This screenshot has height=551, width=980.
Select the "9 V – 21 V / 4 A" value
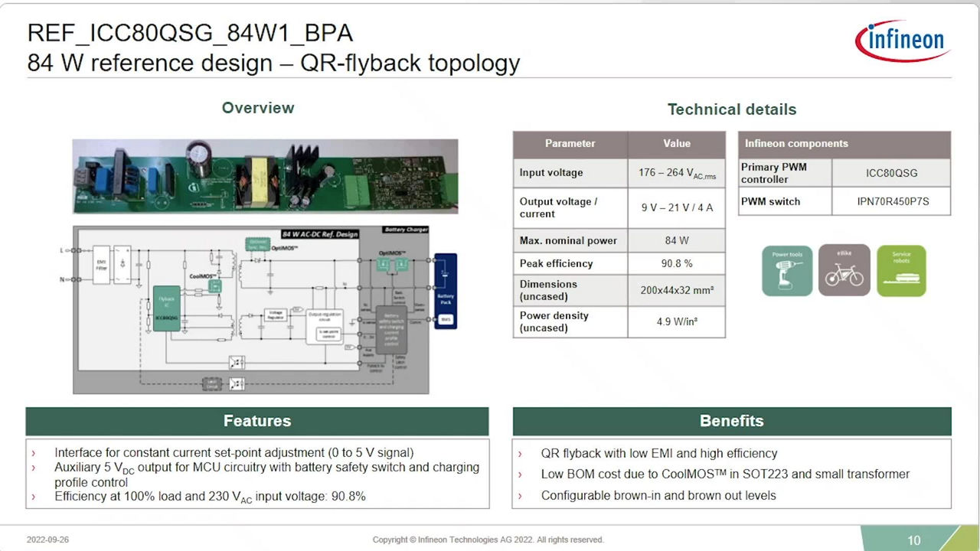pyautogui.click(x=677, y=207)
